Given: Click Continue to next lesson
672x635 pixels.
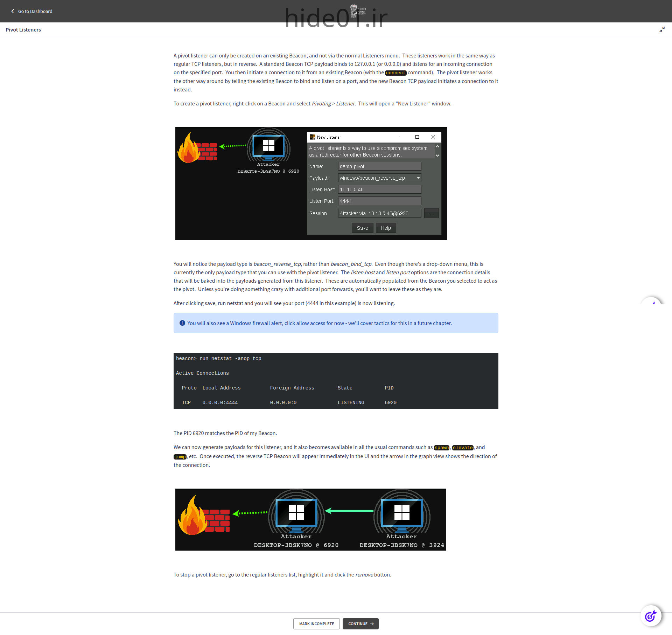Looking at the screenshot, I should (x=360, y=624).
